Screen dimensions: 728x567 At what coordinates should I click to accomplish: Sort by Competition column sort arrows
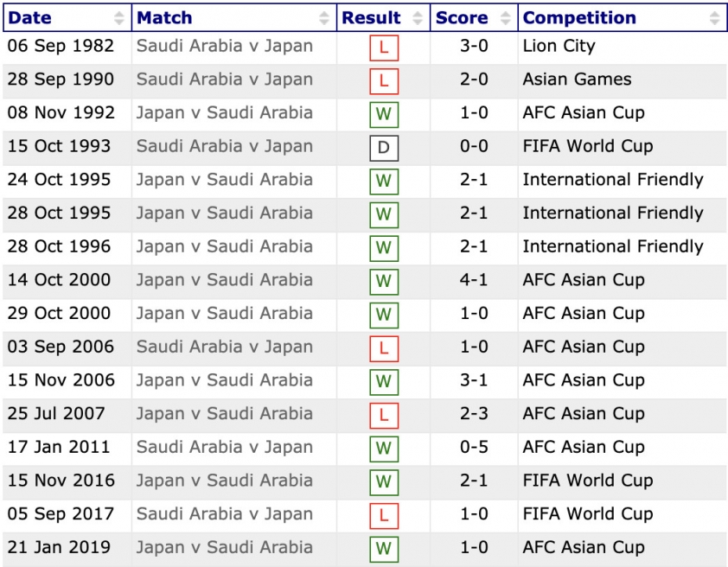tap(714, 18)
